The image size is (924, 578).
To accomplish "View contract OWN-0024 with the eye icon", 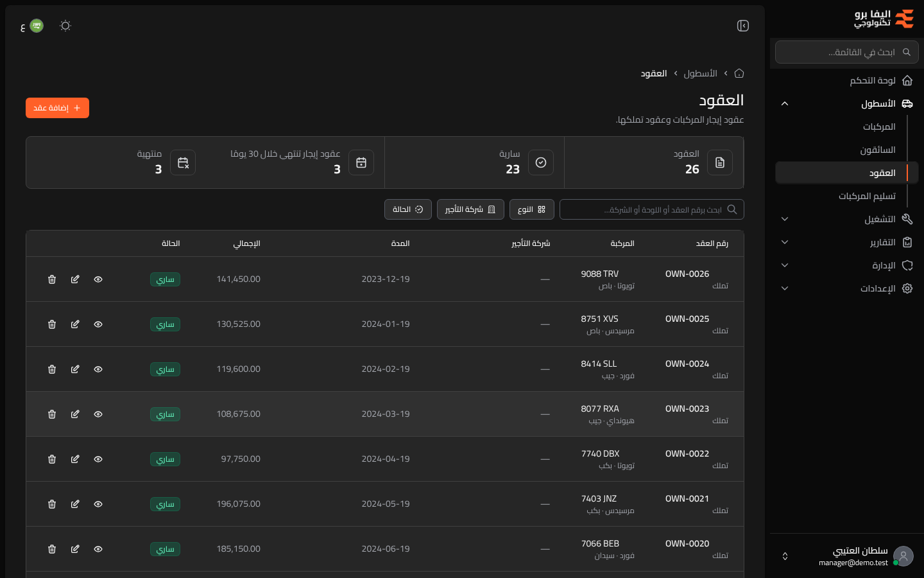I will (x=98, y=369).
